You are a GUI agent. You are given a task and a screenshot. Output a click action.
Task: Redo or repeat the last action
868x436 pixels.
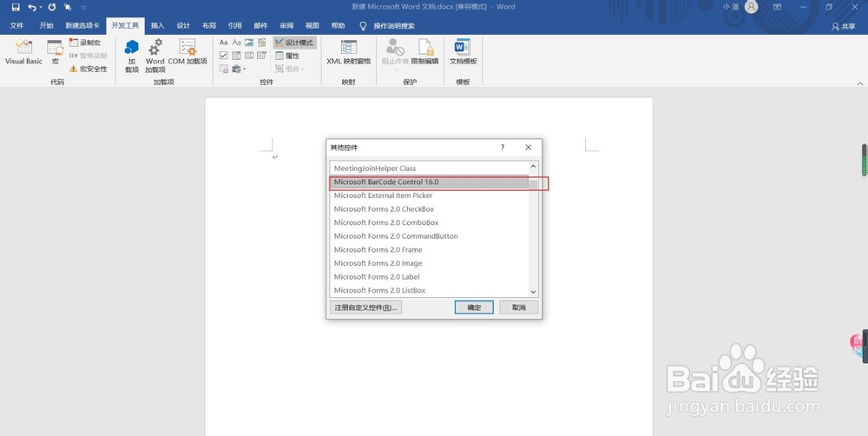click(52, 7)
